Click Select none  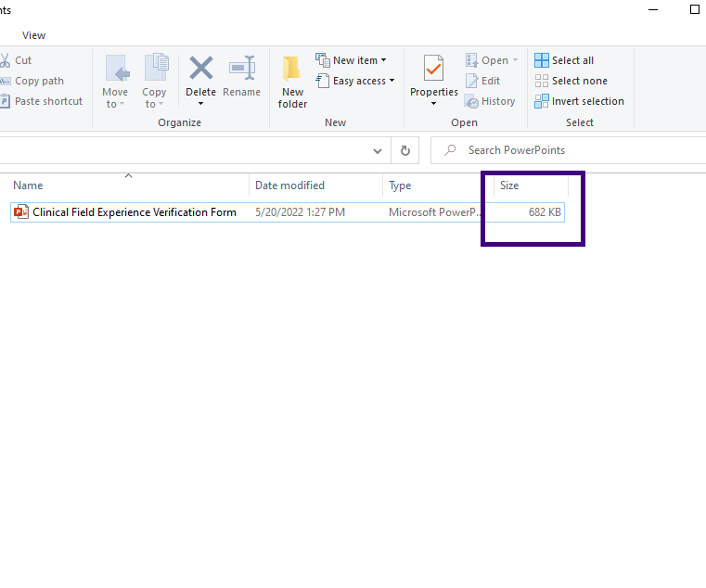pos(571,81)
